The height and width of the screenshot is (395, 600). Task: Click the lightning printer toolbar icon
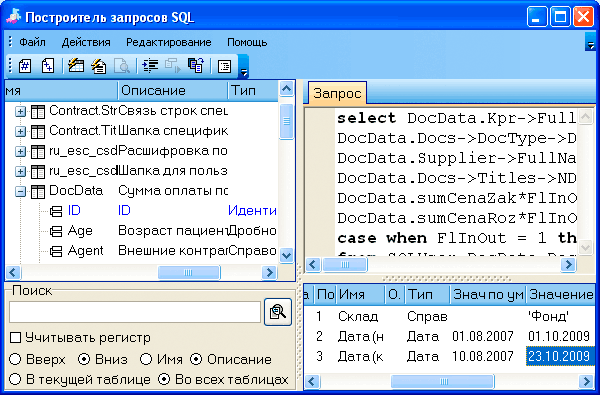pos(99,66)
